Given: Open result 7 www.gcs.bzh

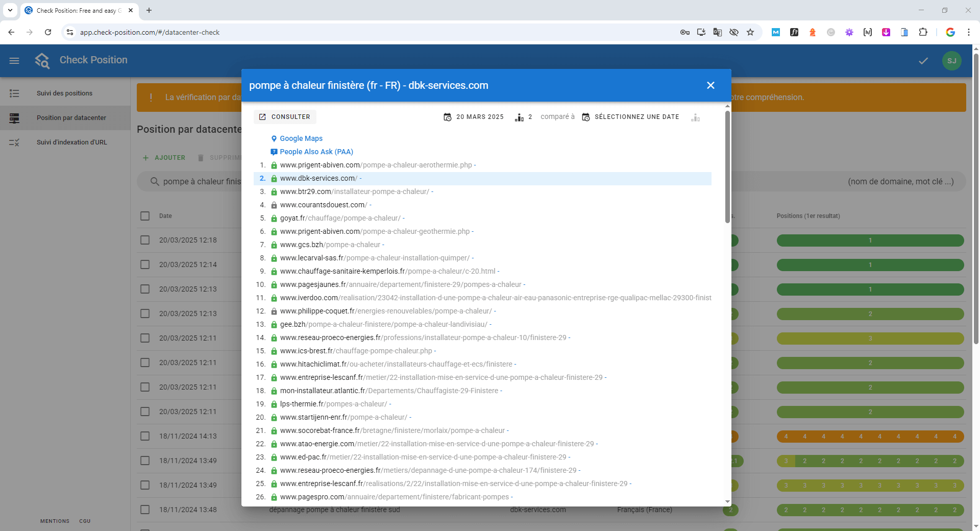Looking at the screenshot, I should pos(330,245).
